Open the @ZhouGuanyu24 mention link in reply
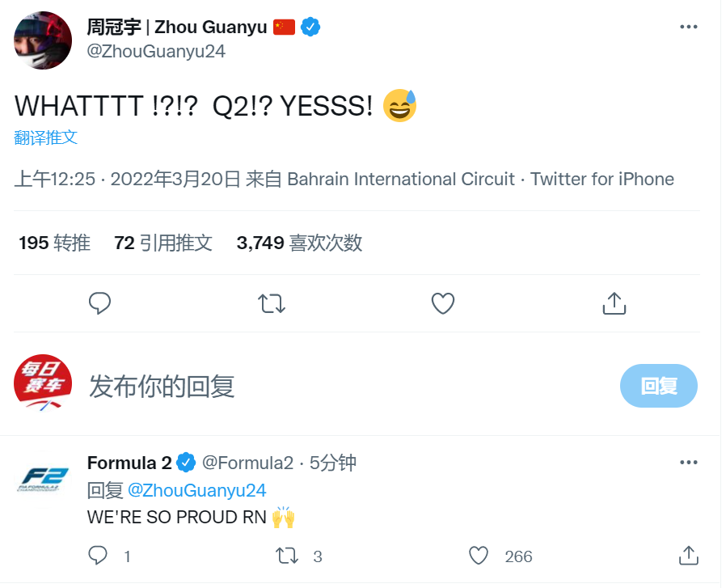Image resolution: width=726 pixels, height=588 pixels. click(197, 490)
